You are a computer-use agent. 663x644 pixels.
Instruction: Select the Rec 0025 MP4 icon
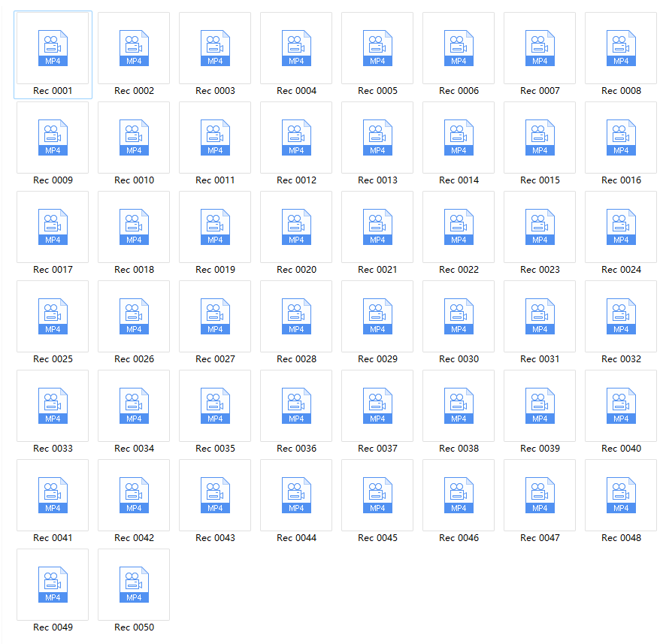[53, 316]
